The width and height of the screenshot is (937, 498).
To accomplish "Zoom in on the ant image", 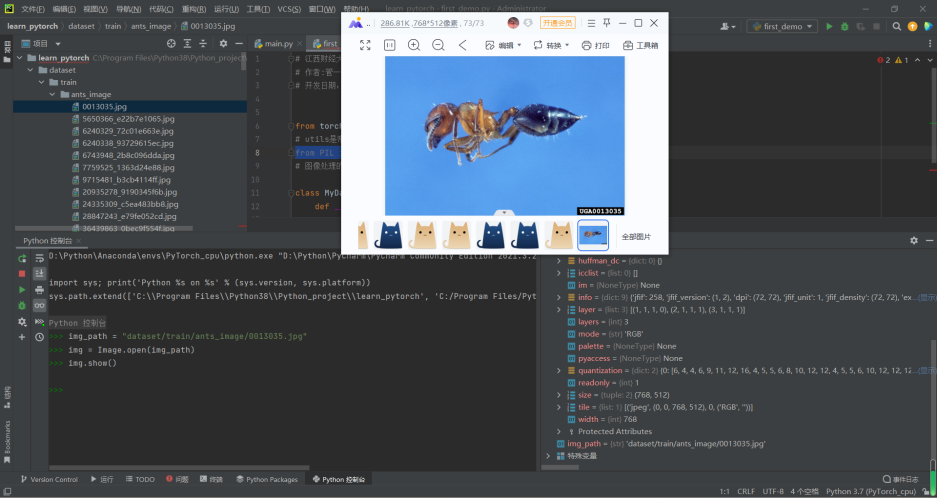I will pyautogui.click(x=413, y=45).
